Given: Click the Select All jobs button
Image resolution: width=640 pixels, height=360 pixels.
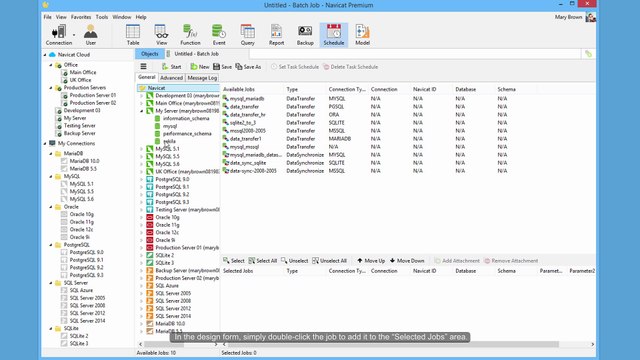Looking at the screenshot, I should 262,260.
